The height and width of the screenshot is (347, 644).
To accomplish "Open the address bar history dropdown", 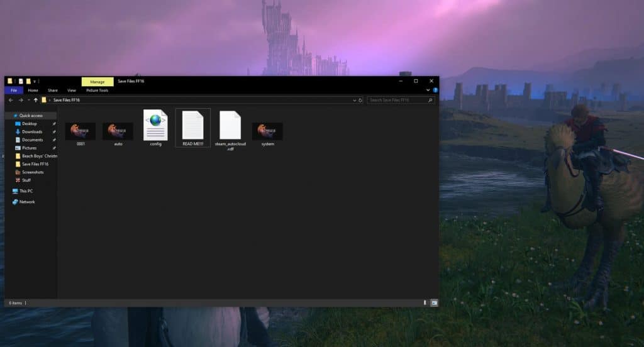I will pos(355,100).
